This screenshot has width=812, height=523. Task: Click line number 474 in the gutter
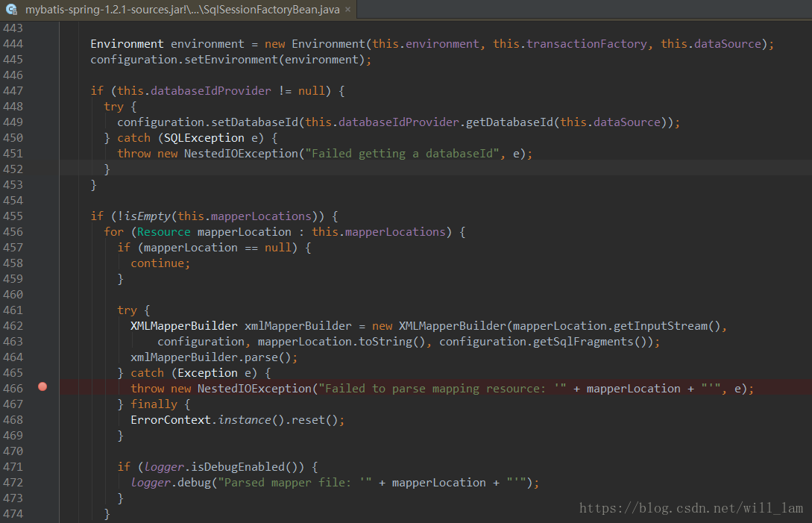tap(13, 513)
